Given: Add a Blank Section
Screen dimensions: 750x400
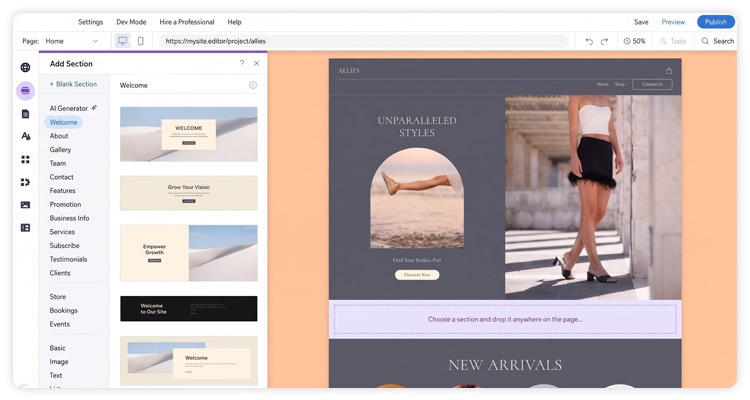Looking at the screenshot, I should pos(73,84).
